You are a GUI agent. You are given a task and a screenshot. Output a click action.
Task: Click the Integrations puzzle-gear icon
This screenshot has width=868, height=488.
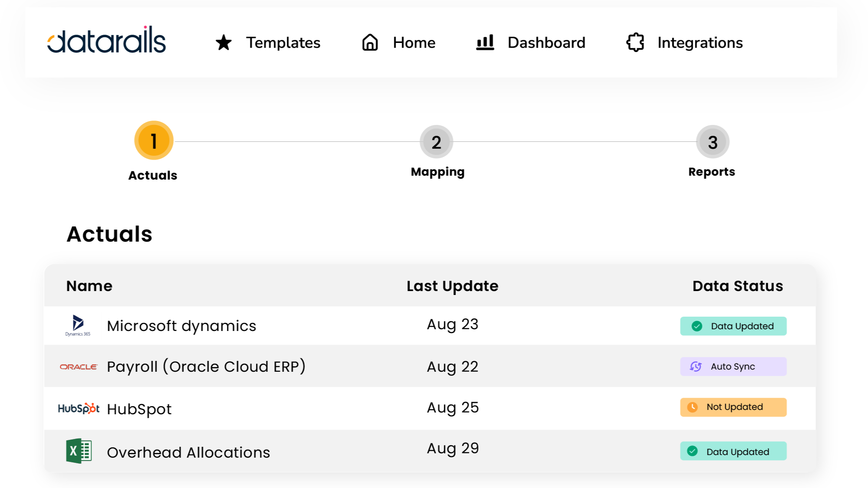click(x=634, y=42)
